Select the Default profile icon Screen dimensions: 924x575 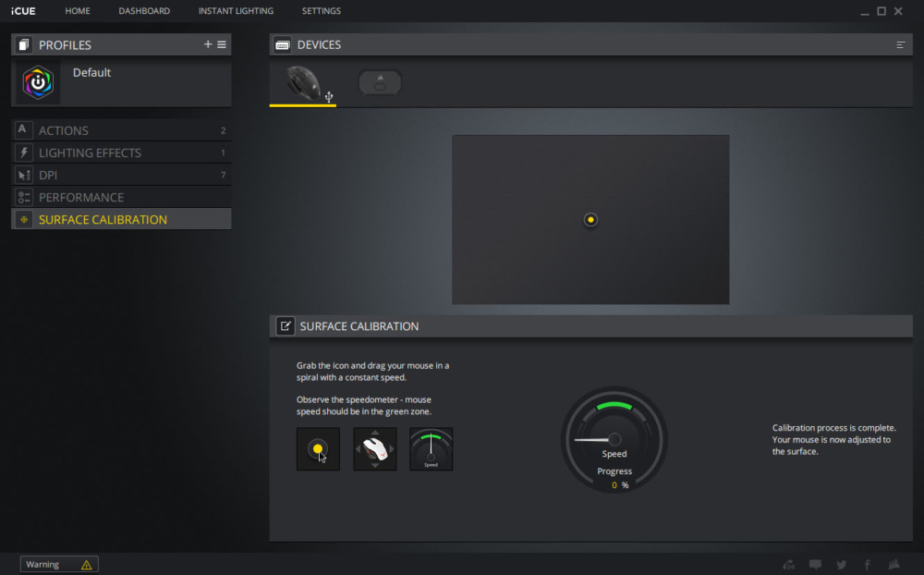click(x=38, y=82)
